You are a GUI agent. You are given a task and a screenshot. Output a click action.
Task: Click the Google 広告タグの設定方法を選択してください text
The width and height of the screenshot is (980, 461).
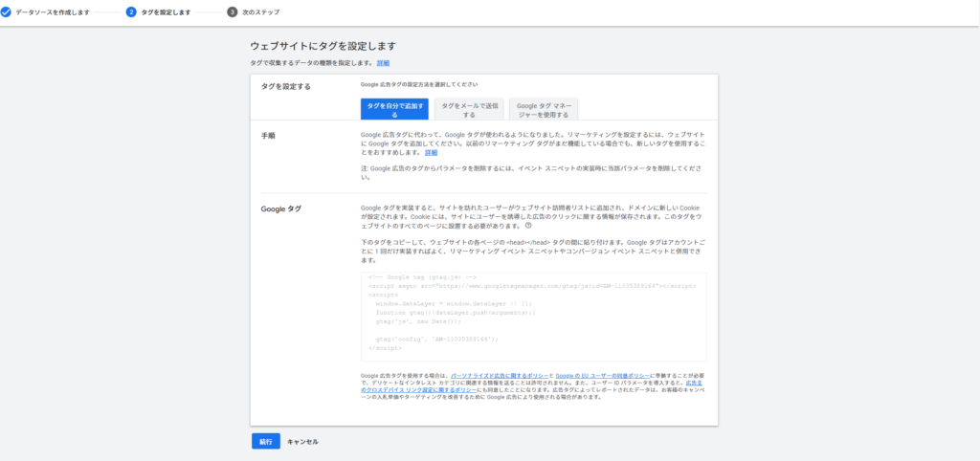419,84
